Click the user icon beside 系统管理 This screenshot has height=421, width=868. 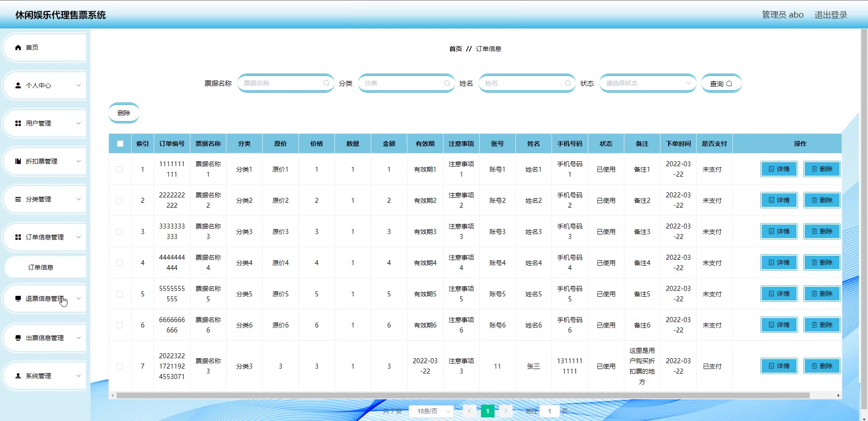click(18, 376)
